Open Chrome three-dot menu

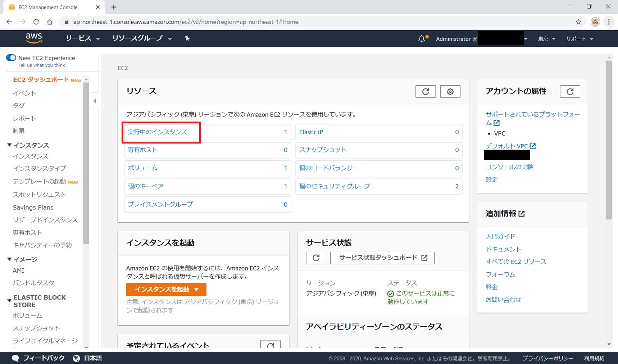click(x=609, y=22)
